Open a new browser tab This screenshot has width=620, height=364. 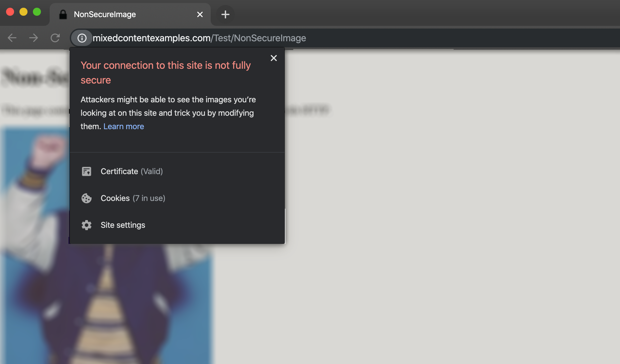pos(225,14)
